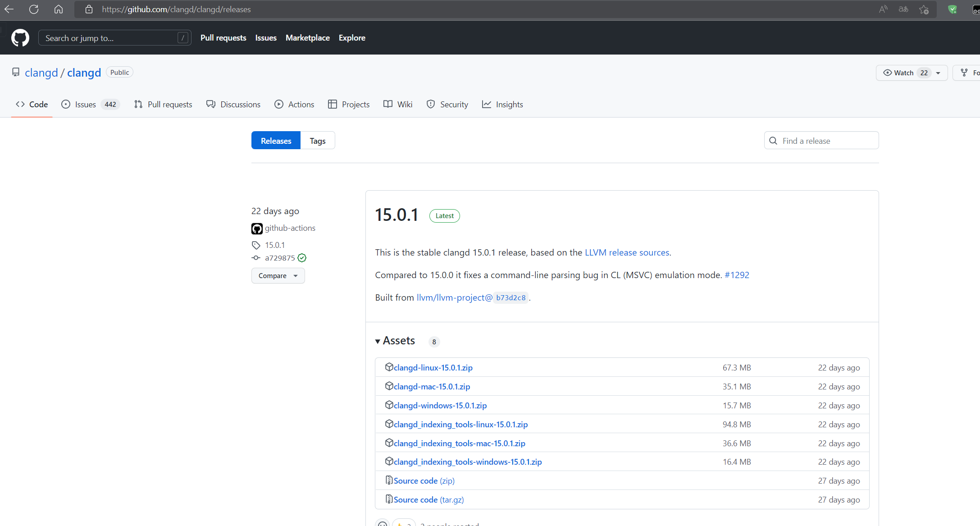Click the package icon beside clangd-linux-15.0.1.zip
The width and height of the screenshot is (980, 526).
pyautogui.click(x=389, y=367)
